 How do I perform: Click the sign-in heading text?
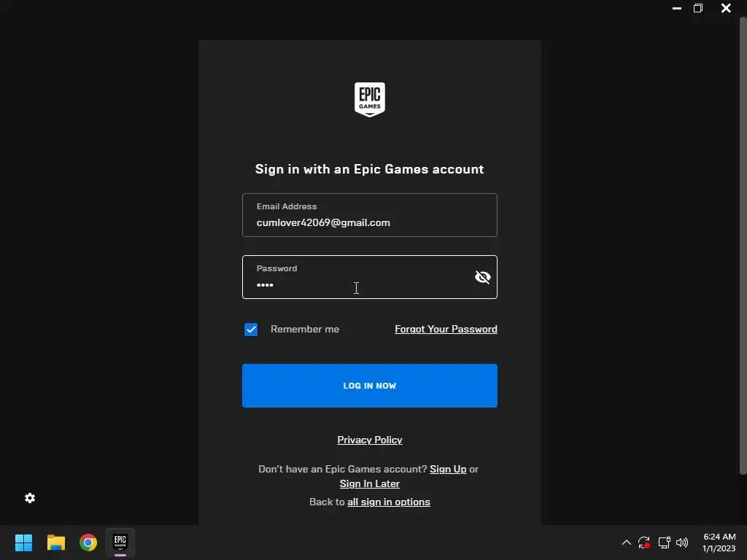(x=370, y=169)
